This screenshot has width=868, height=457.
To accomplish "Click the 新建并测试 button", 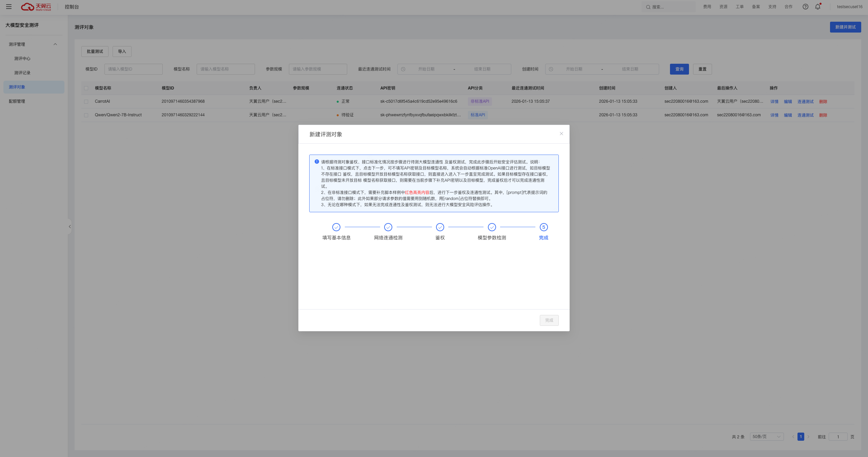I will [x=845, y=27].
